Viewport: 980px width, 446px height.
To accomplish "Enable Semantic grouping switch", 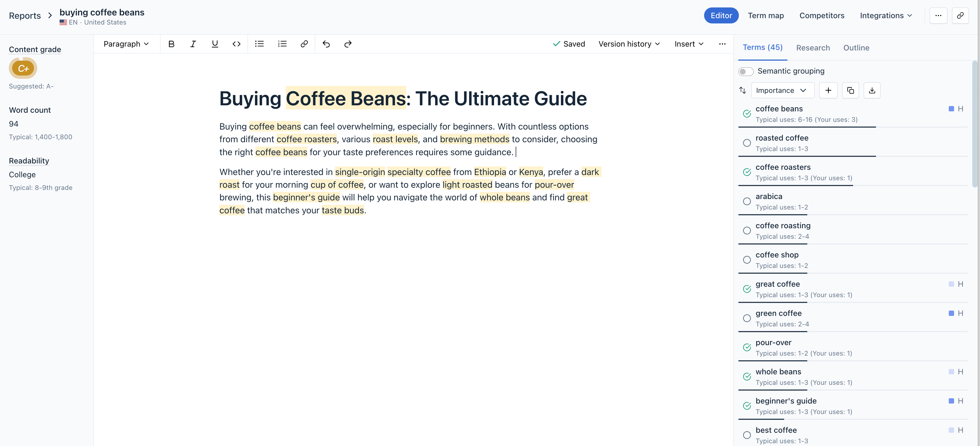I will [746, 71].
